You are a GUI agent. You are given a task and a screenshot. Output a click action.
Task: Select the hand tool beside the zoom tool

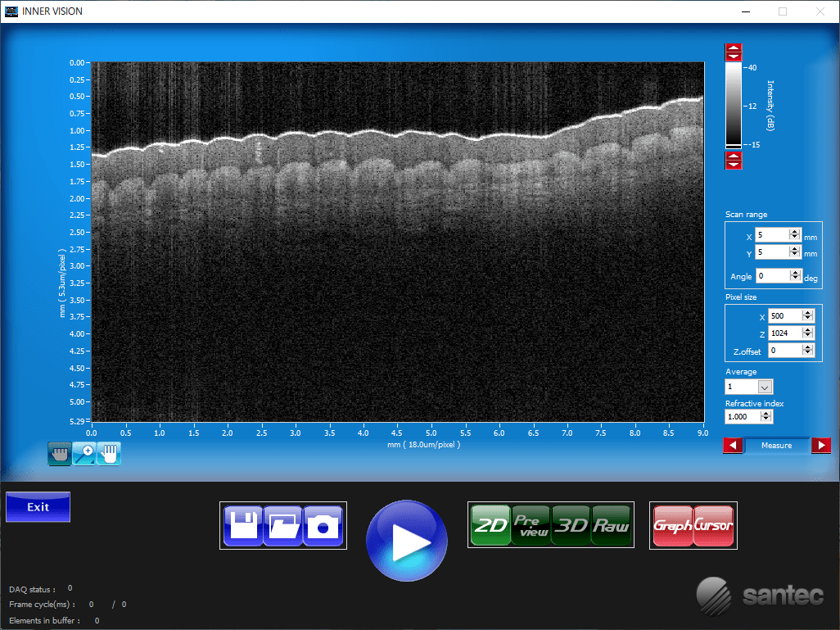pyautogui.click(x=109, y=453)
